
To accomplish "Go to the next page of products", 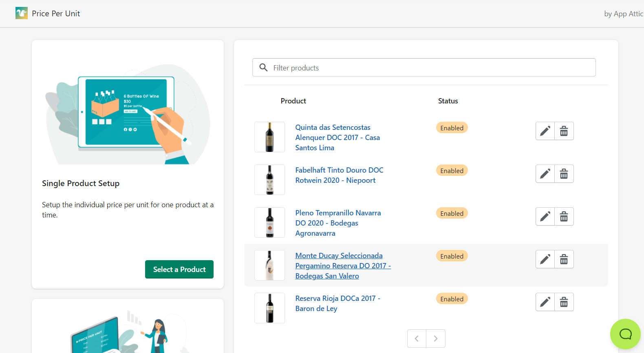I will [x=436, y=339].
